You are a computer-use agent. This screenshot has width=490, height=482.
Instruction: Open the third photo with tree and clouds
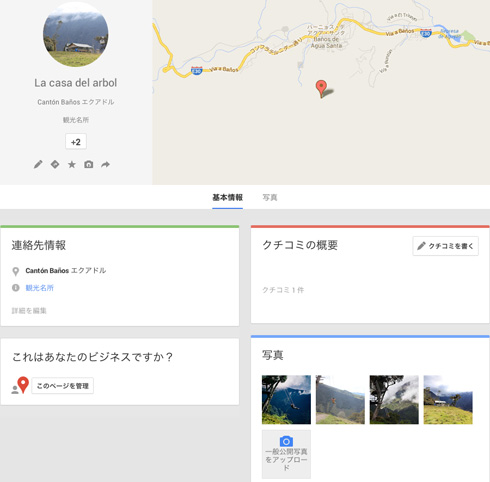(394, 400)
